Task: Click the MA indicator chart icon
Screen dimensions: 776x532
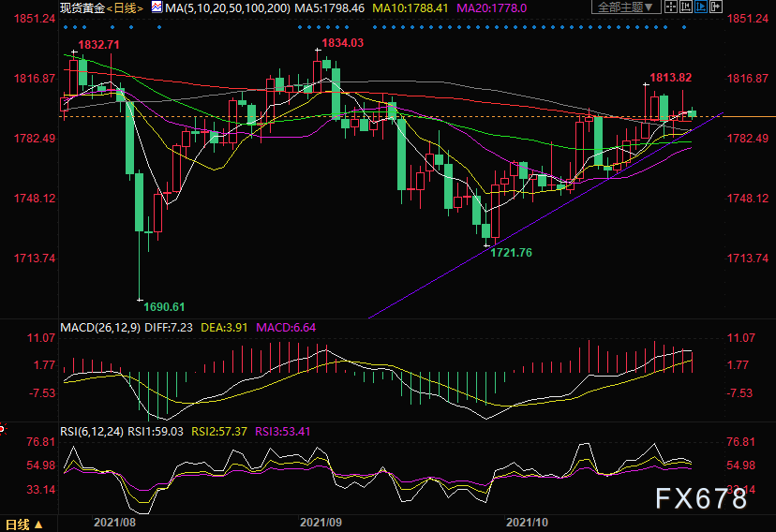Action: tap(157, 7)
